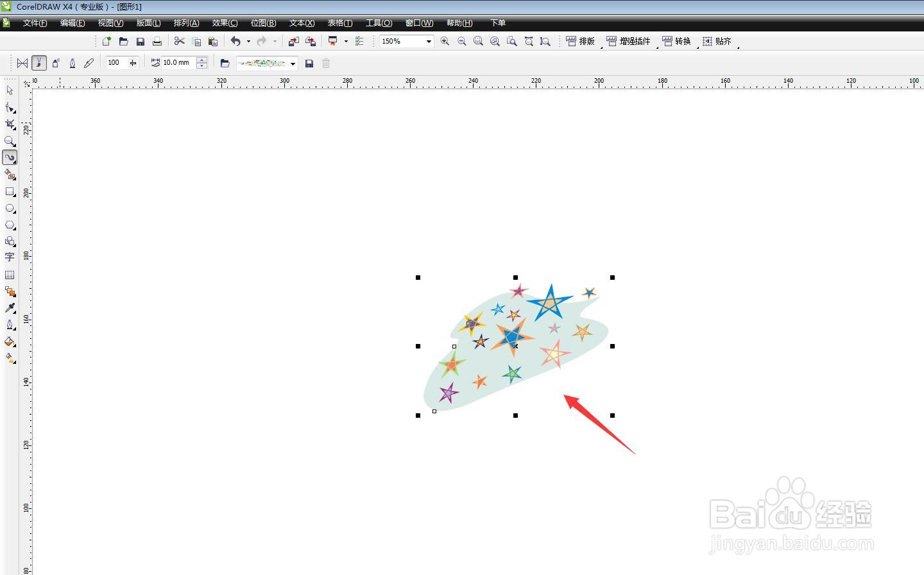Paste from clipboard
924x575 pixels.
(x=213, y=41)
